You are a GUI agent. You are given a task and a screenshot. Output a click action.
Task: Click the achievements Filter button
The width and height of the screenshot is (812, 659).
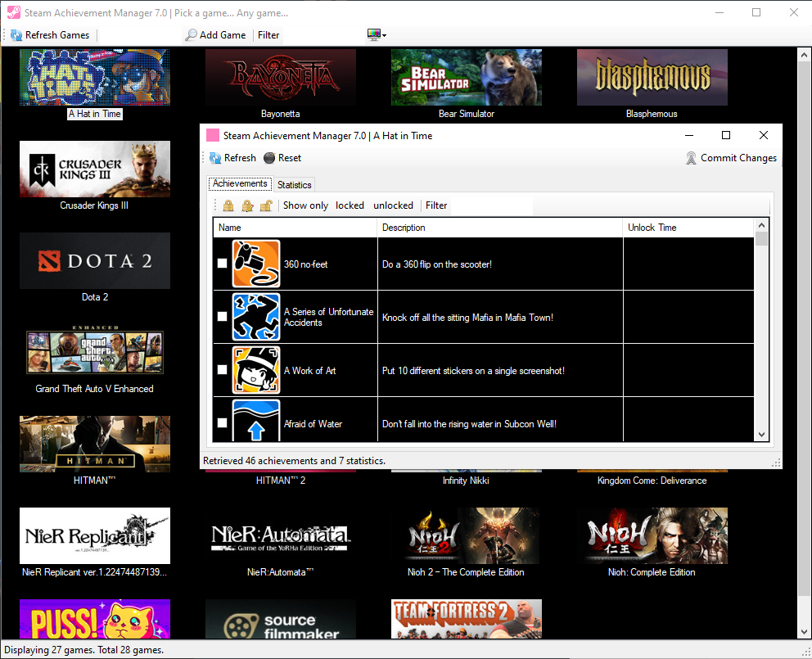[436, 205]
